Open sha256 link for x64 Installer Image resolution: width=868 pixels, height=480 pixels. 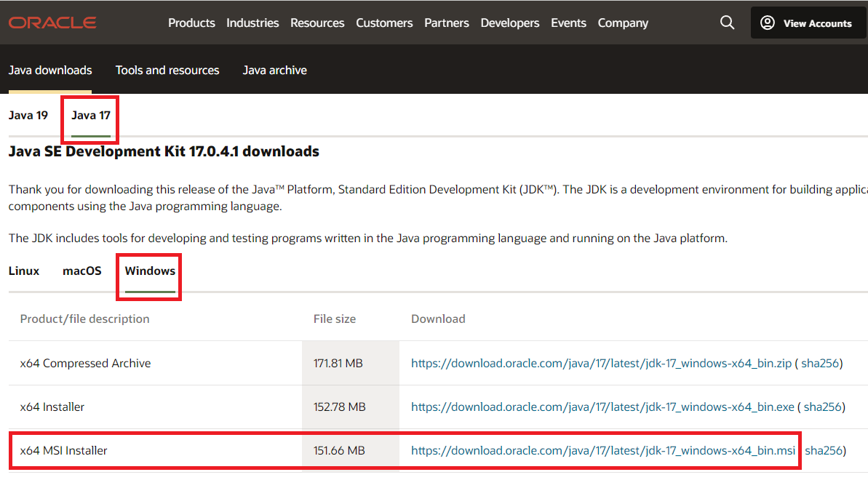point(823,407)
